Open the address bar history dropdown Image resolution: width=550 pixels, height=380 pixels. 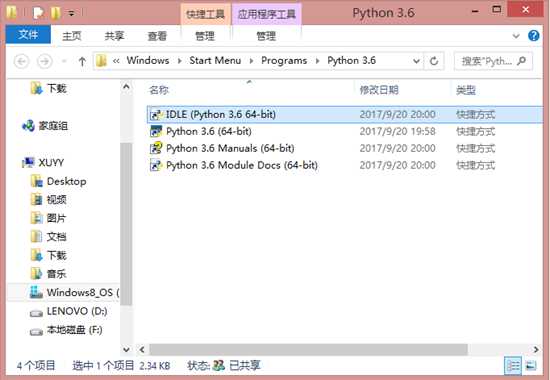point(416,61)
